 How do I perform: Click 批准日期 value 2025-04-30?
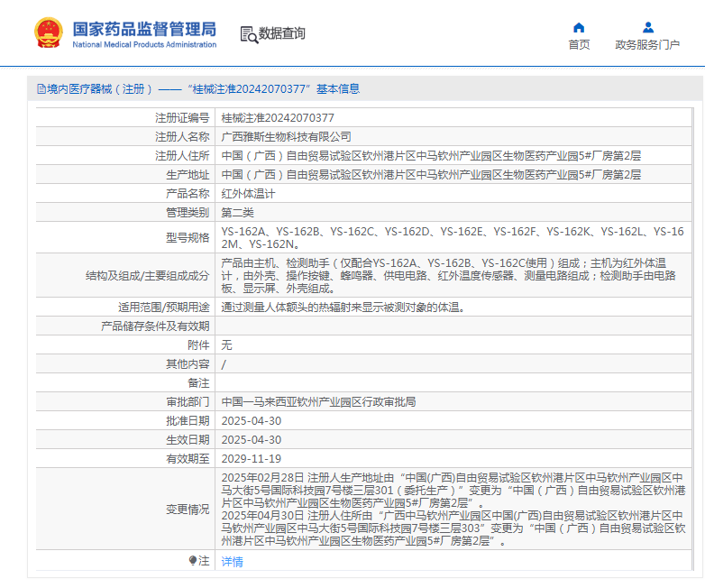click(x=252, y=420)
